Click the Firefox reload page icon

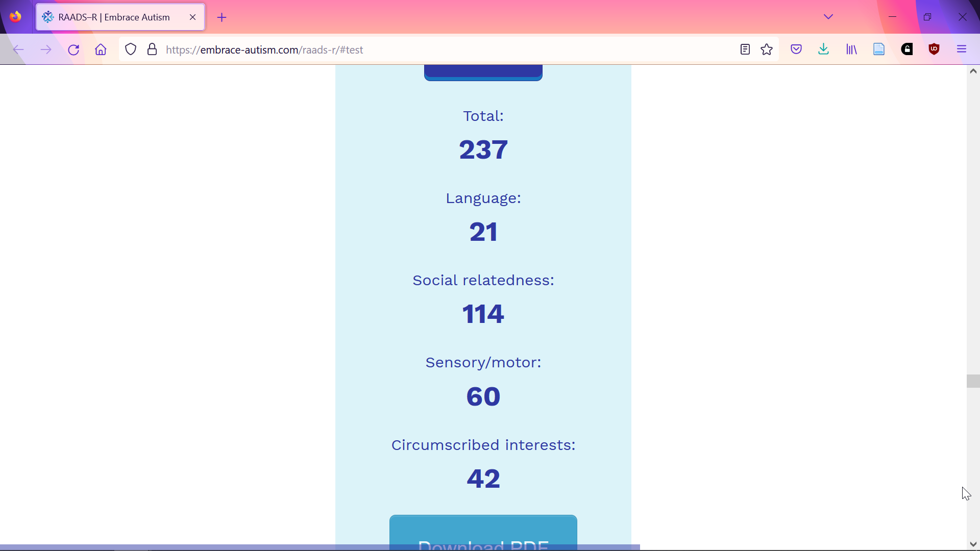coord(73,49)
